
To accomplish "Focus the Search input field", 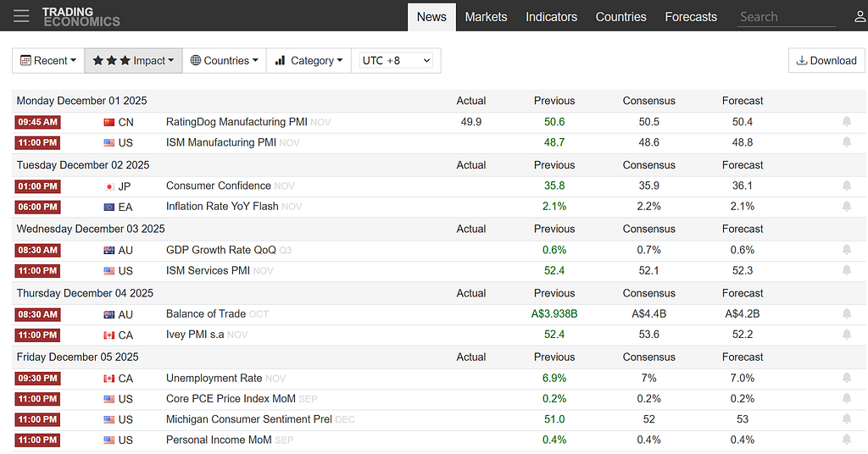I will coord(786,17).
